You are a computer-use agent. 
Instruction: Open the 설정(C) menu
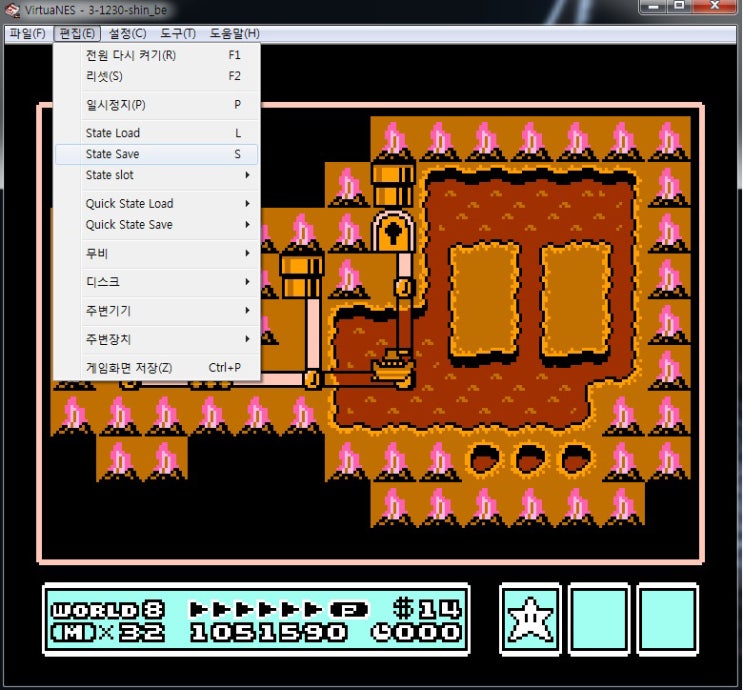click(x=127, y=34)
